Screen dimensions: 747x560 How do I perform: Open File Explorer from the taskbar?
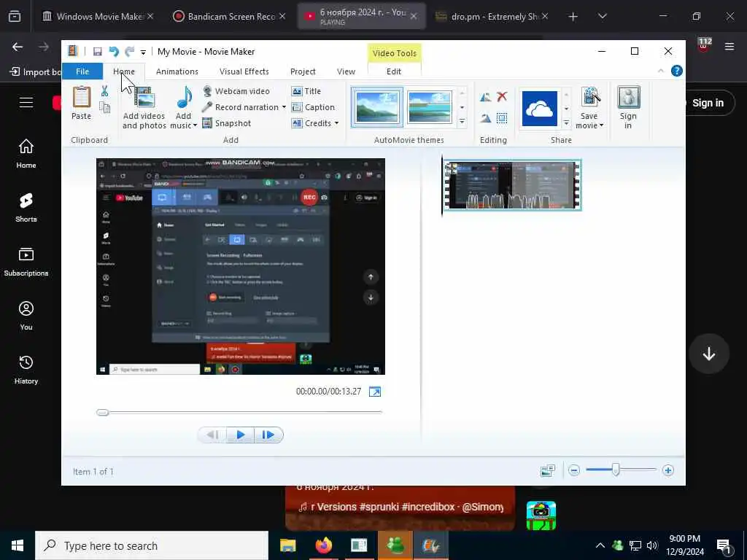click(x=287, y=545)
